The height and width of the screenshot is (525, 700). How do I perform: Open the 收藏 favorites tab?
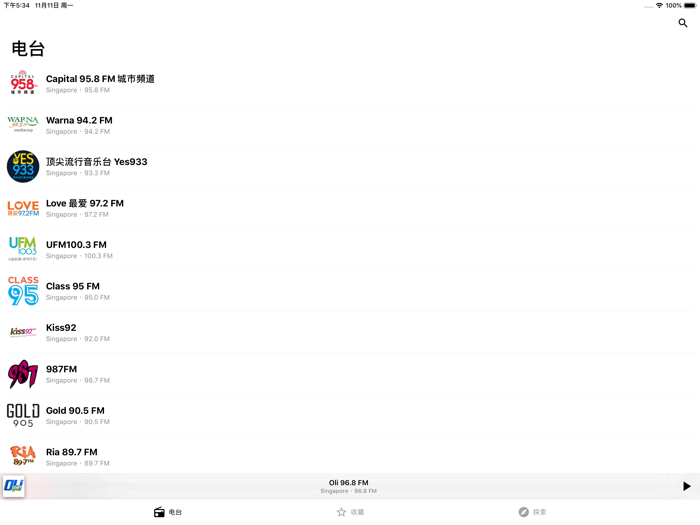pyautogui.click(x=350, y=512)
